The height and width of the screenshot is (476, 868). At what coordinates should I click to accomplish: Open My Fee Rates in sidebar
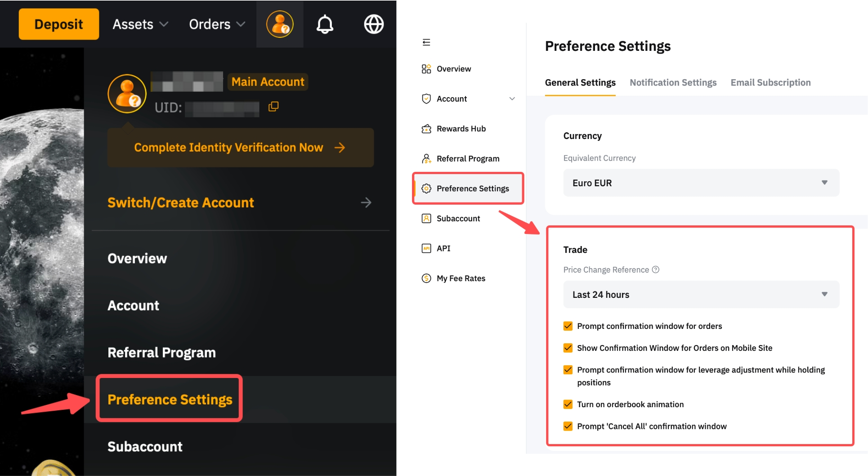coord(461,278)
